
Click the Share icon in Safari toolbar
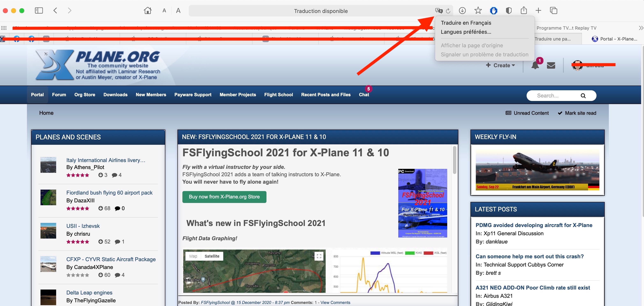524,10
